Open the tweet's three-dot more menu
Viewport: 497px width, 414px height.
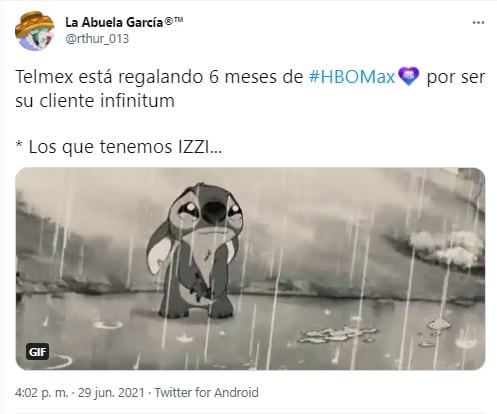pos(478,23)
